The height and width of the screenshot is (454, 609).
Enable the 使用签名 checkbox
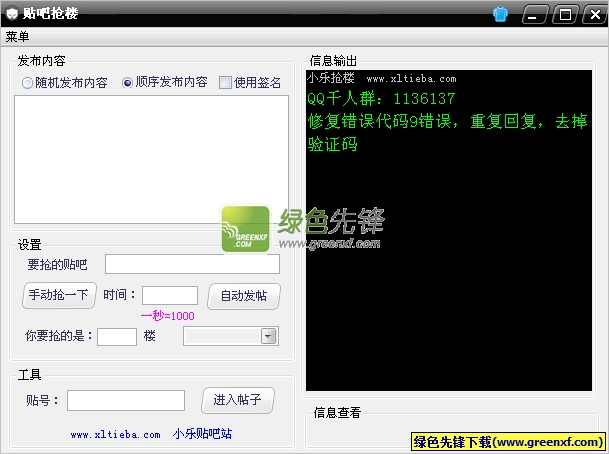[250, 82]
